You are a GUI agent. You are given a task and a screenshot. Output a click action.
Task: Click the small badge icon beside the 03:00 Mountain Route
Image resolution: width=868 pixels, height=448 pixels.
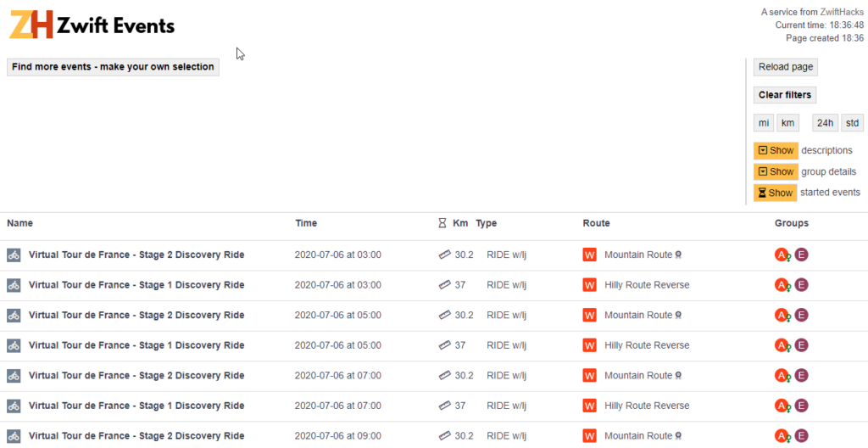point(678,255)
